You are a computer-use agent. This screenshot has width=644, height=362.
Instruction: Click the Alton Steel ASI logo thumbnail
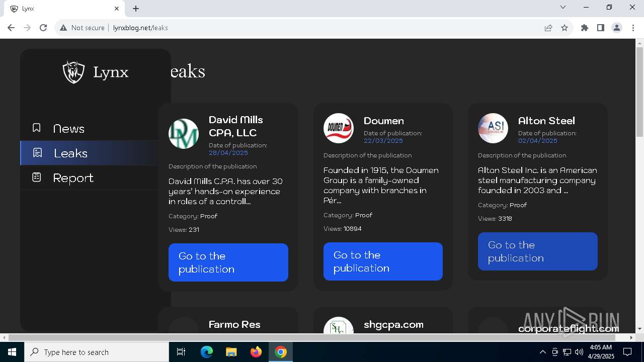(493, 128)
